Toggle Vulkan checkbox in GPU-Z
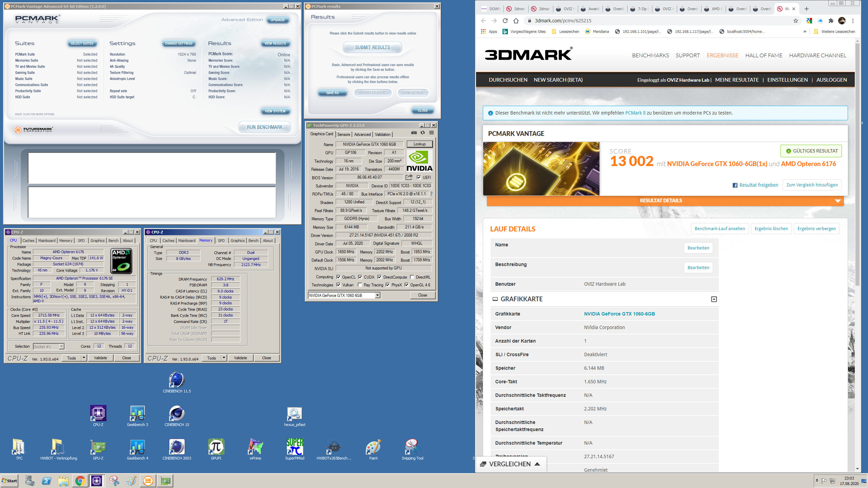Image resolution: width=868 pixels, height=488 pixels. [x=338, y=285]
